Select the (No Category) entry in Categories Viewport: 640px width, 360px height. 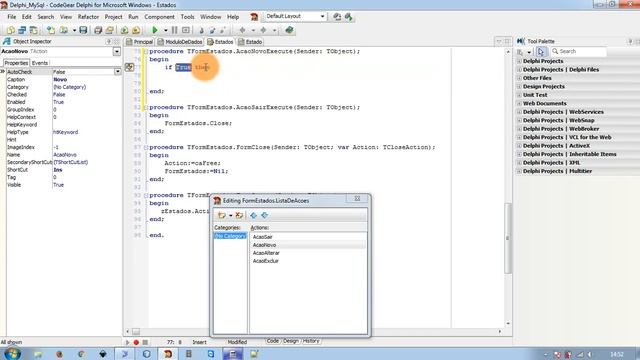pos(230,236)
